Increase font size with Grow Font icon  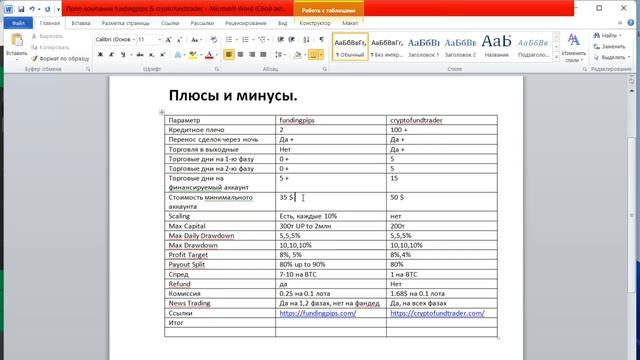[x=169, y=40]
